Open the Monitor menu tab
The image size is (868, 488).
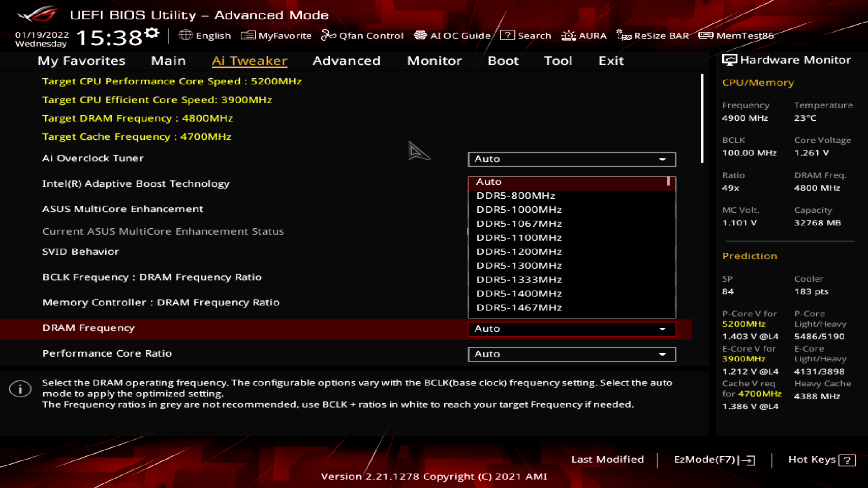pos(434,61)
